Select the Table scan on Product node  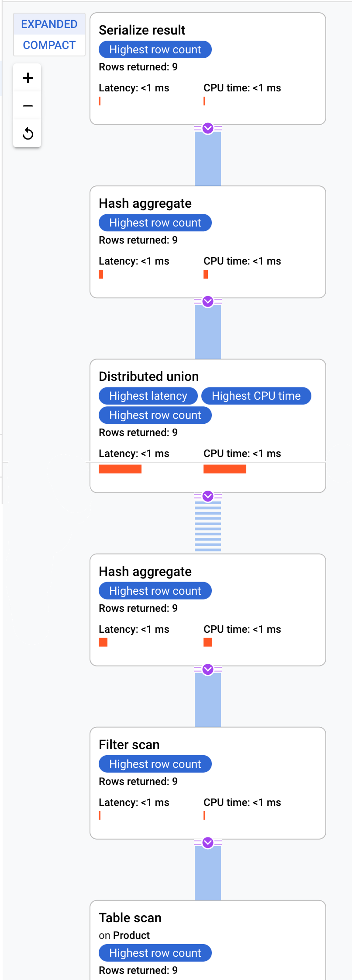click(x=208, y=940)
